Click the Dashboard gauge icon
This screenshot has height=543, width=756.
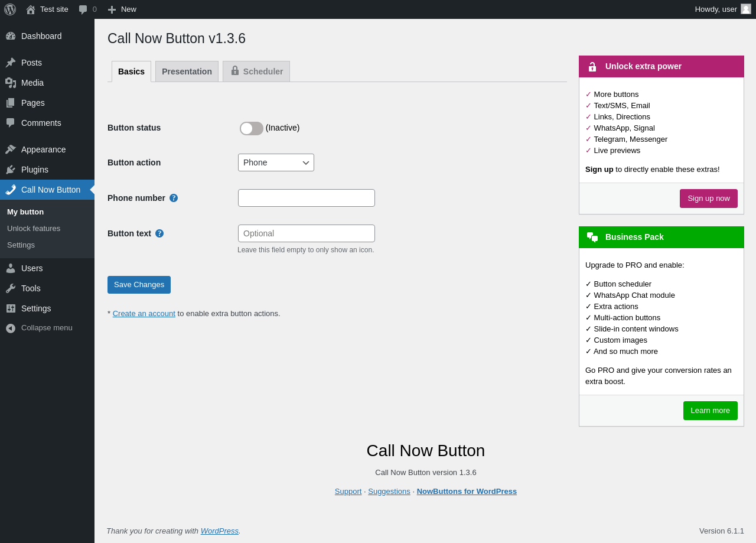coord(11,36)
